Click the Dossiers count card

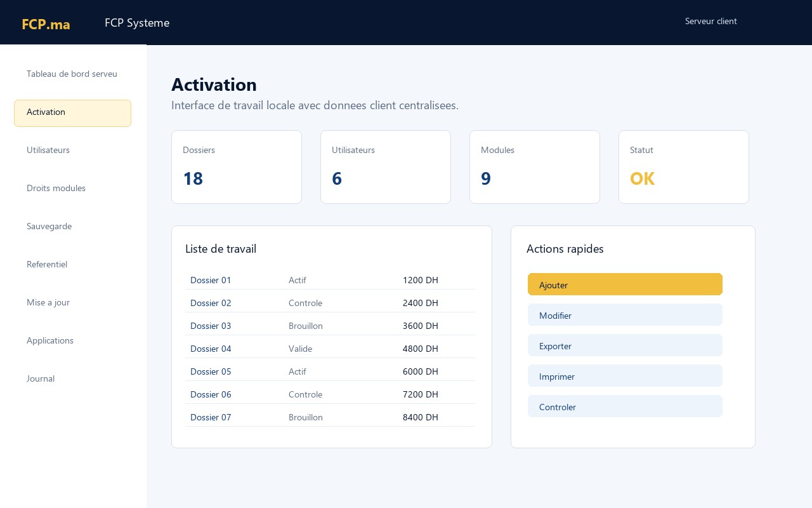click(x=237, y=167)
